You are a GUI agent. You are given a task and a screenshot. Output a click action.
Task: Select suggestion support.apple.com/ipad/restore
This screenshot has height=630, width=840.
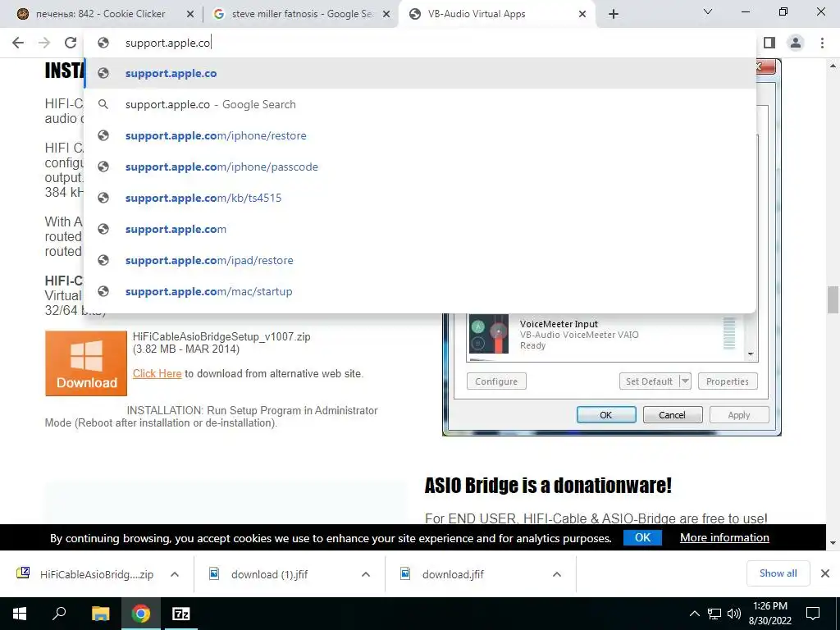420,260
